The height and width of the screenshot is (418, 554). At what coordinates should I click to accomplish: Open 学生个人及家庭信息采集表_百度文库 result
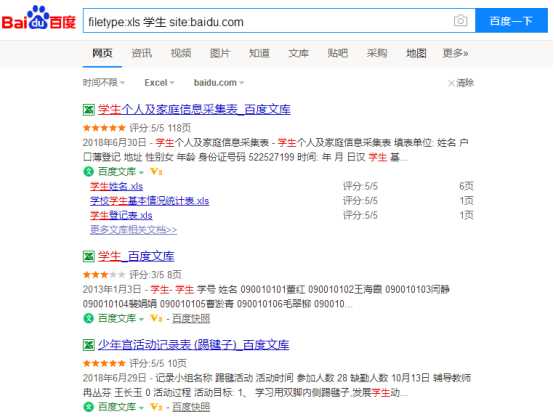point(194,110)
